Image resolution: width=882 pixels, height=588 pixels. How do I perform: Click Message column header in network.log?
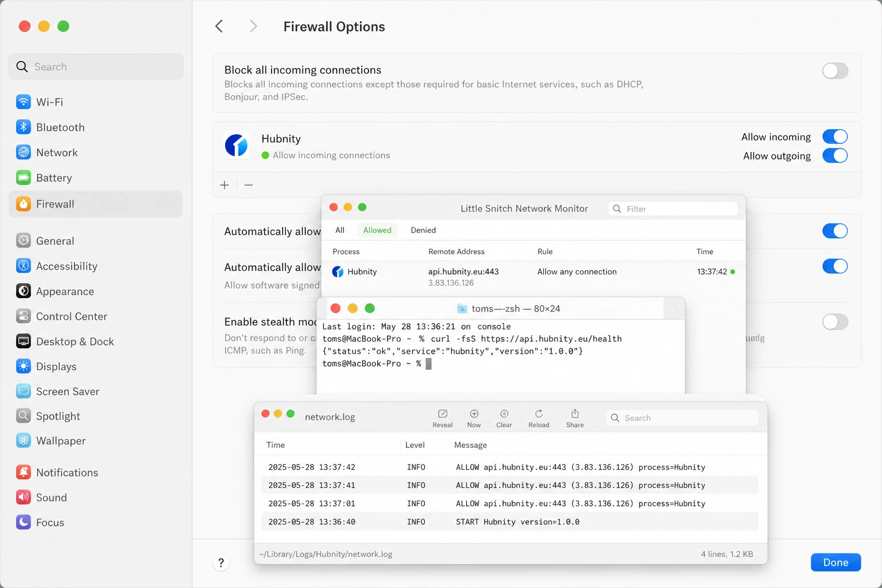pos(470,445)
